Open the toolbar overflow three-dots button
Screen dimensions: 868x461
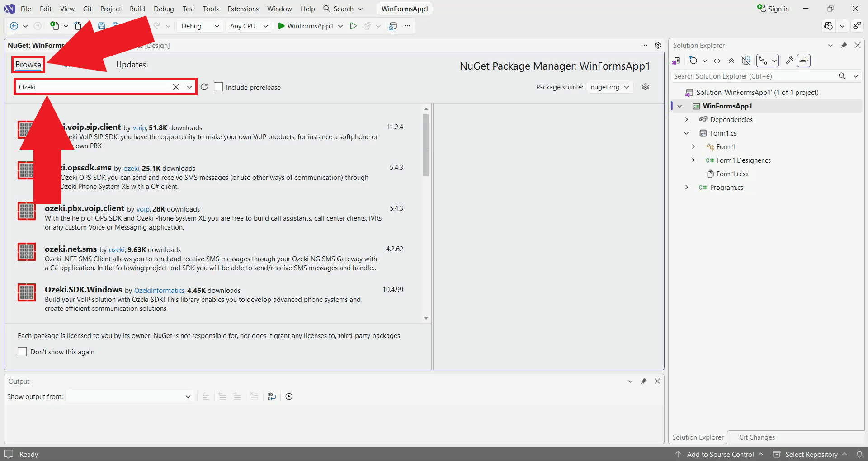tap(407, 26)
